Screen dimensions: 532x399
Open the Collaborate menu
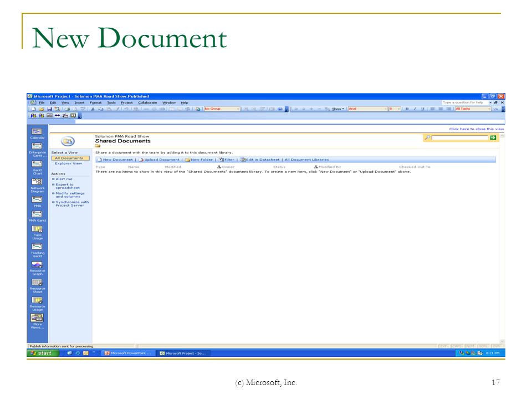[x=147, y=103]
